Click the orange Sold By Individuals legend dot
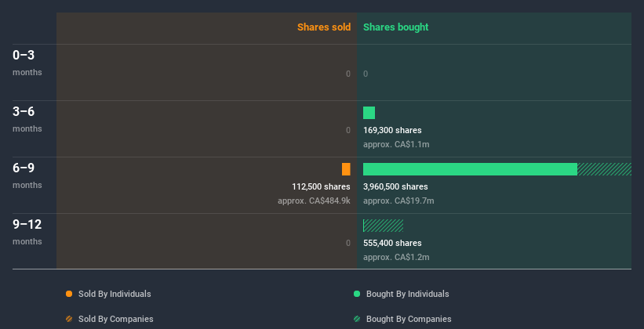 pos(69,294)
